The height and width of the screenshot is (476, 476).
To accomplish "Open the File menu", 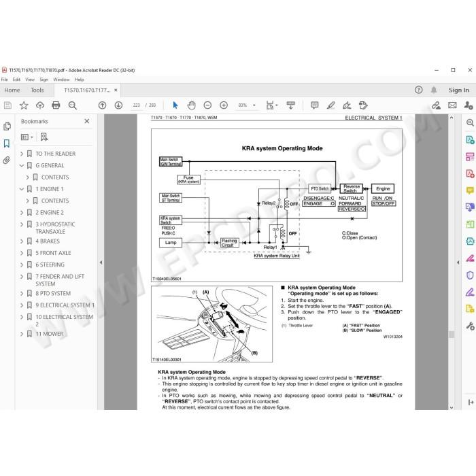I will coord(5,80).
